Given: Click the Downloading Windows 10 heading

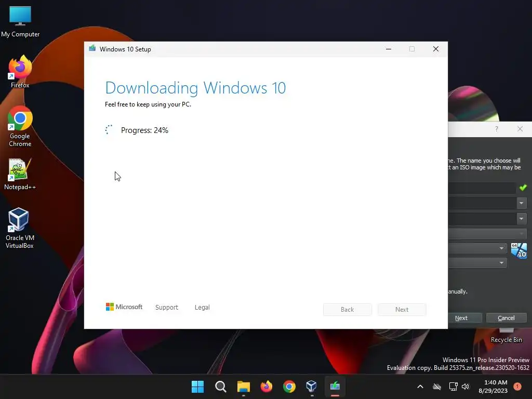Looking at the screenshot, I should 195,88.
